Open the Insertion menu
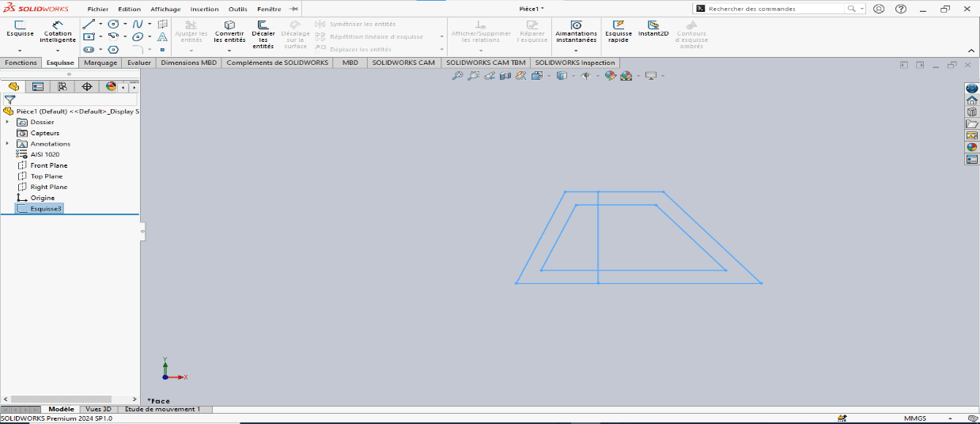This screenshot has width=980, height=424. pos(204,9)
